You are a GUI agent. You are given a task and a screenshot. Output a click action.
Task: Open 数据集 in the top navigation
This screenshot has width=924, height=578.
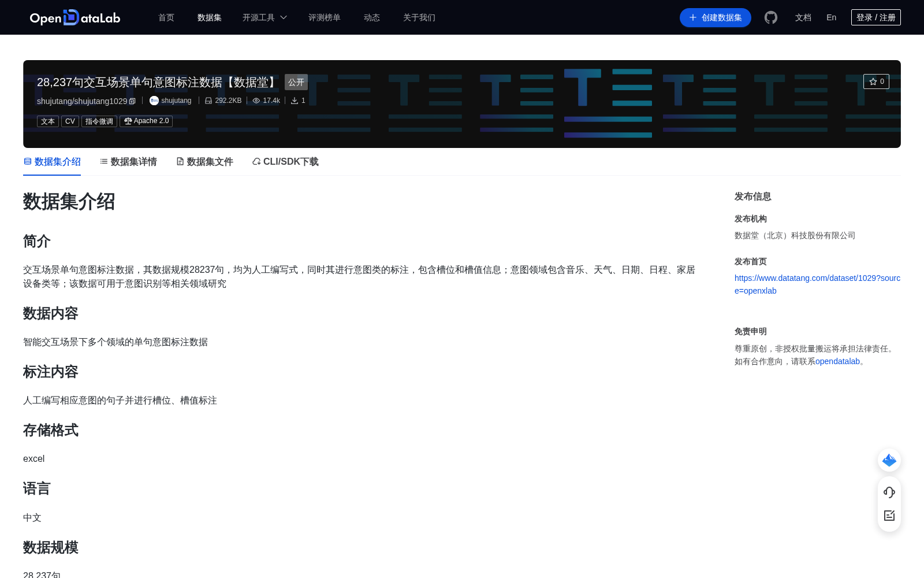210,17
